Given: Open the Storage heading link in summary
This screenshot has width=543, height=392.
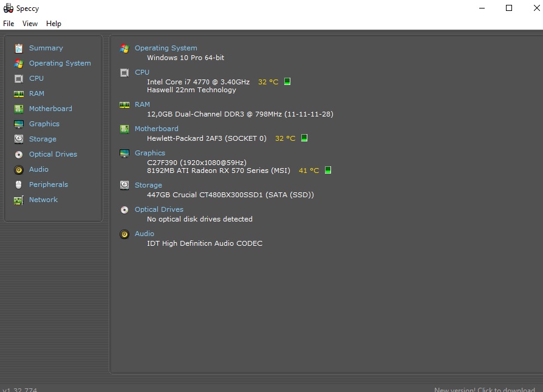Looking at the screenshot, I should click(148, 185).
